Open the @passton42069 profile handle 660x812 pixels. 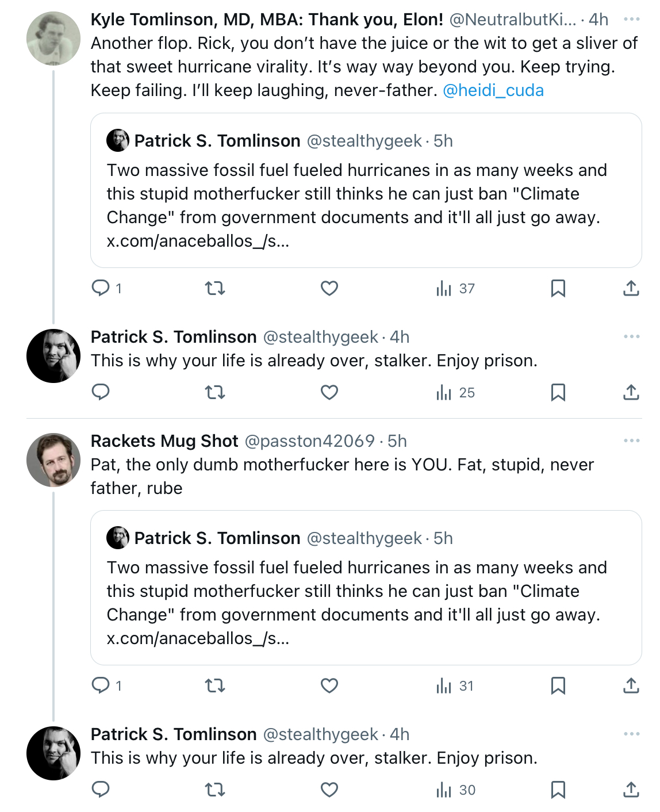310,441
